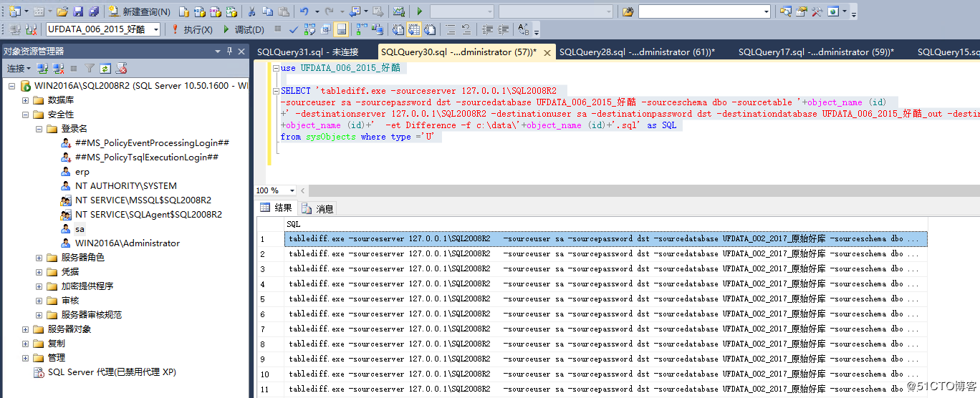Click the Toolbox hammer-wrench icon
Screen dimensions: 980x398
pos(817,11)
